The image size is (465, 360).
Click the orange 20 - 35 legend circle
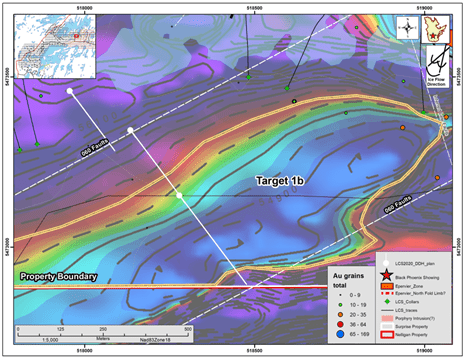coord(340,315)
